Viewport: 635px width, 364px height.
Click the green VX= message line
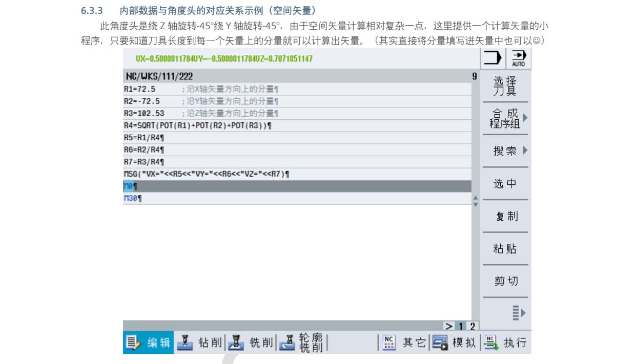point(224,58)
